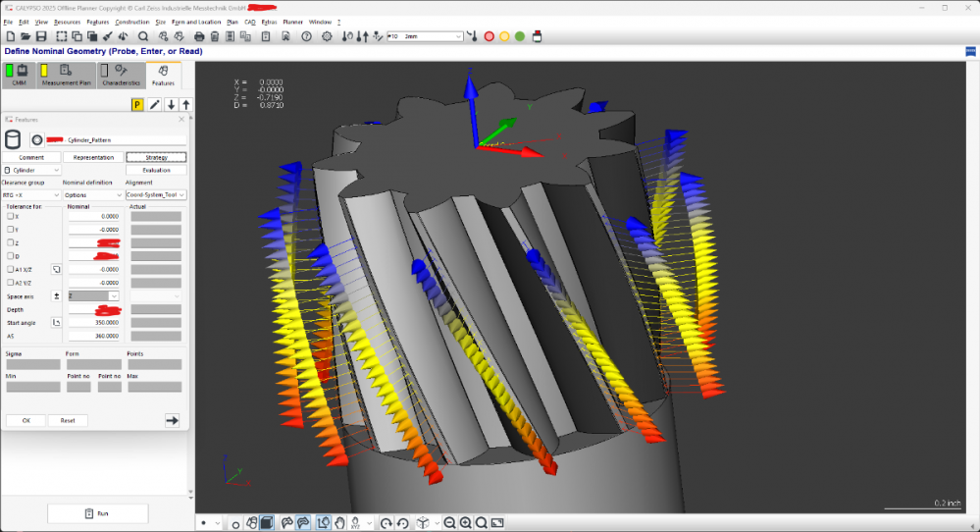Click the Run button

[x=97, y=514]
